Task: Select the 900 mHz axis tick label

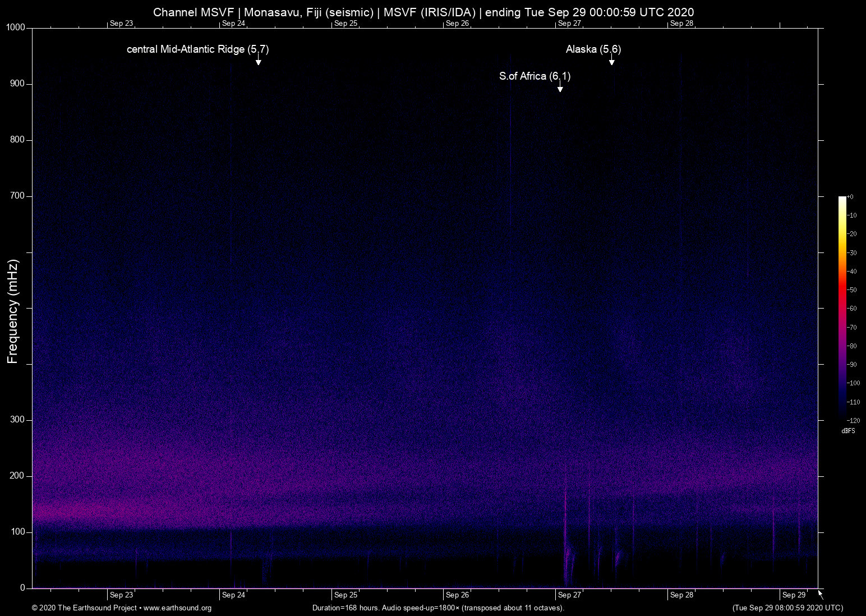Action: coord(17,83)
